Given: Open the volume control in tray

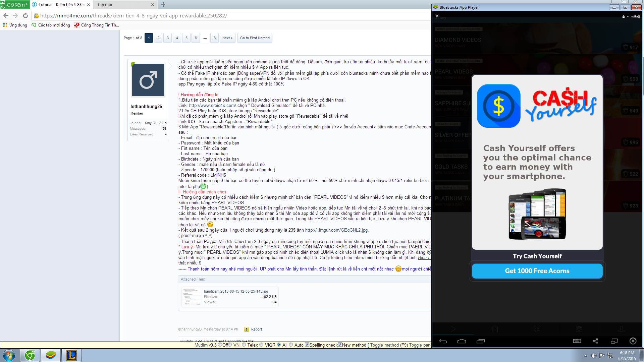Looking at the screenshot, I should pyautogui.click(x=594, y=356).
